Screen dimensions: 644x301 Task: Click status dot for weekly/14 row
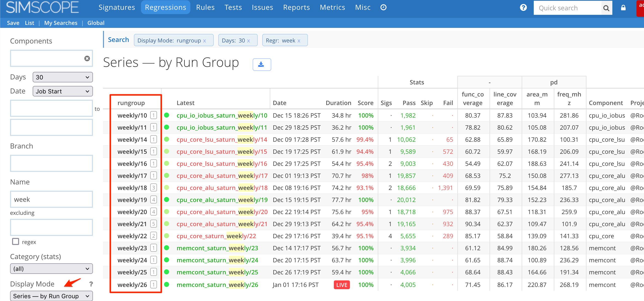tap(167, 139)
